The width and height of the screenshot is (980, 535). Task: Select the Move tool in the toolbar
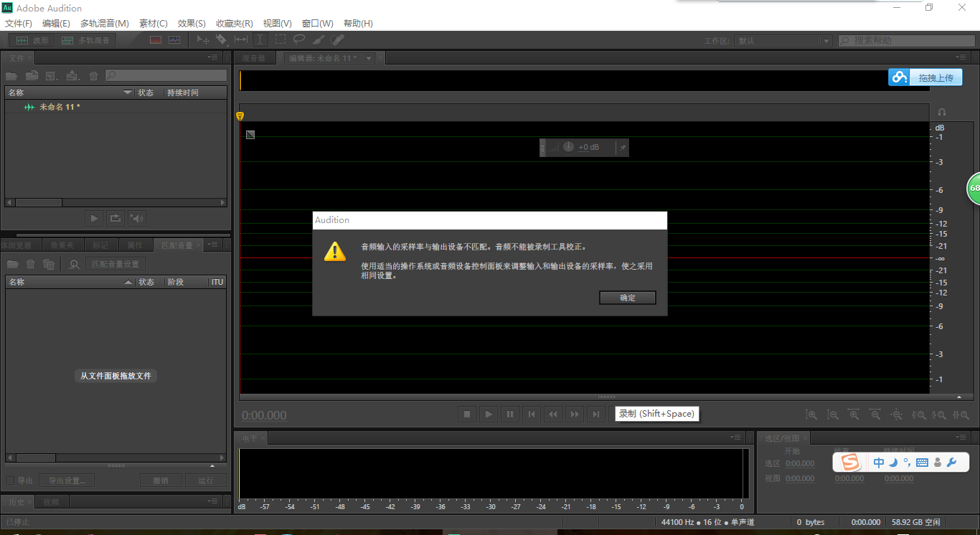(203, 41)
